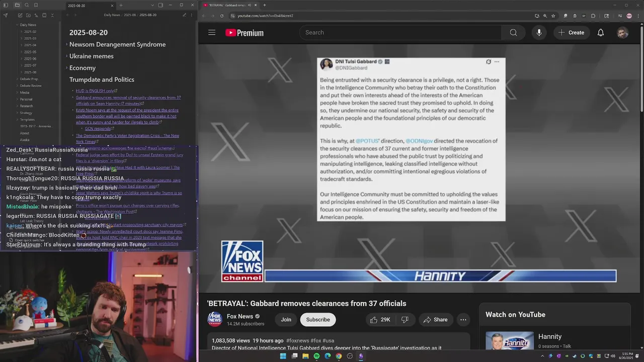644x362 pixels.
Task: Expand Economy heading in note
Action: (66, 68)
